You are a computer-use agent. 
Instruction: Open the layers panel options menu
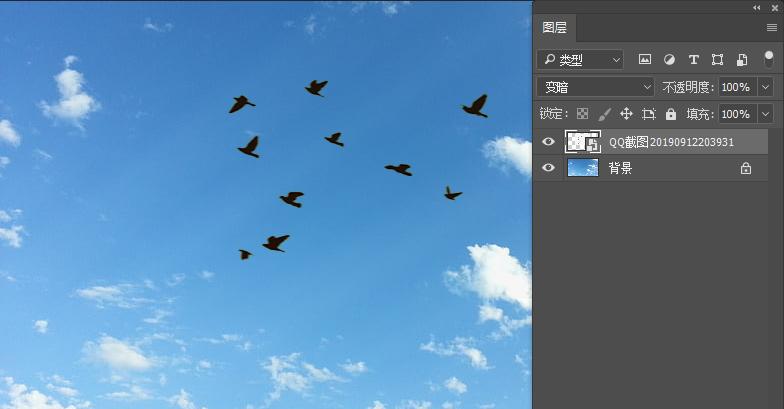(771, 28)
